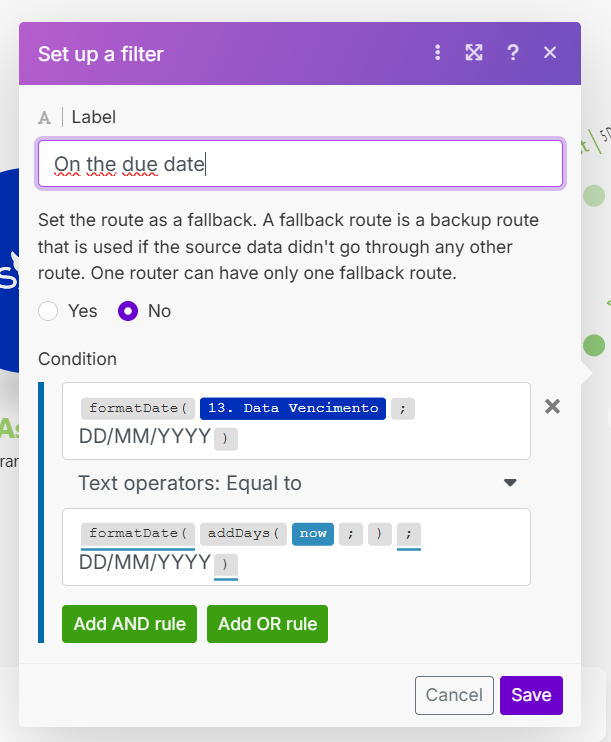611x742 pixels.
Task: Close the Set up a filter dialog
Action: [550, 53]
